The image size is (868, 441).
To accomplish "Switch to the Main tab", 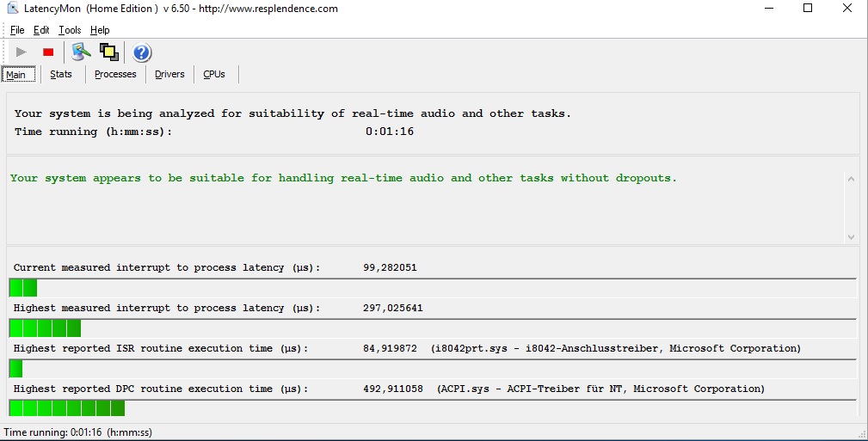I will (x=18, y=74).
